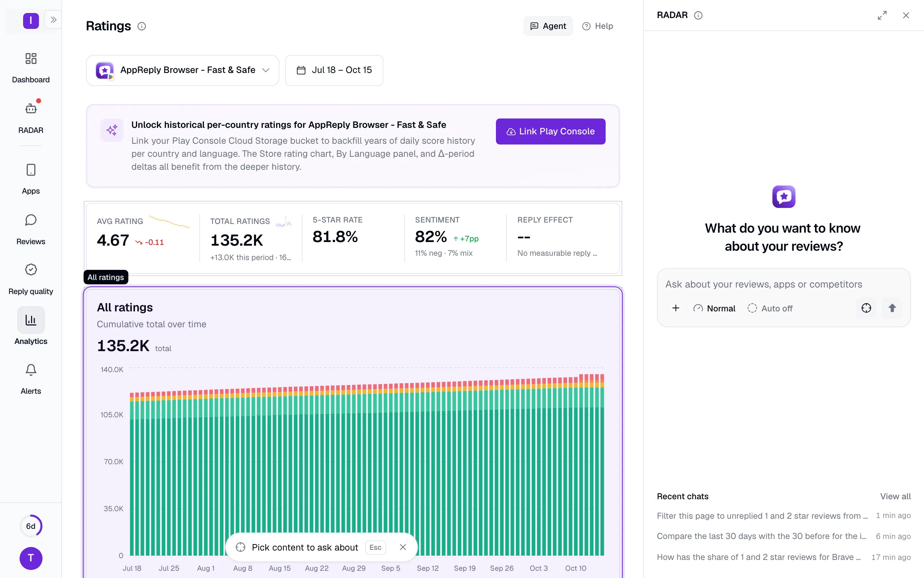Expand the sidebar with double-chevron
The image size is (924, 578).
click(x=53, y=20)
